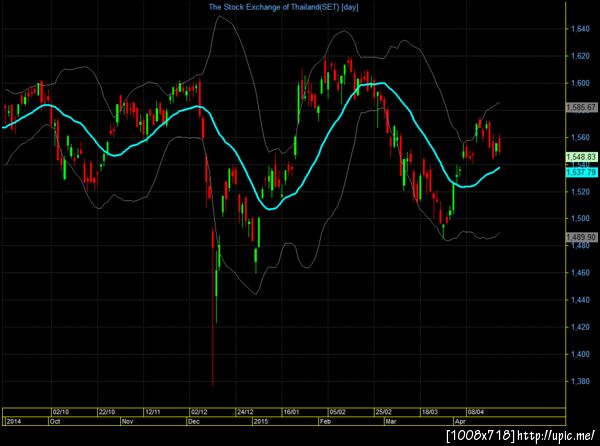Viewport: 600px width, 446px height.
Task: Click the Nov month label
Action: pyautogui.click(x=127, y=422)
